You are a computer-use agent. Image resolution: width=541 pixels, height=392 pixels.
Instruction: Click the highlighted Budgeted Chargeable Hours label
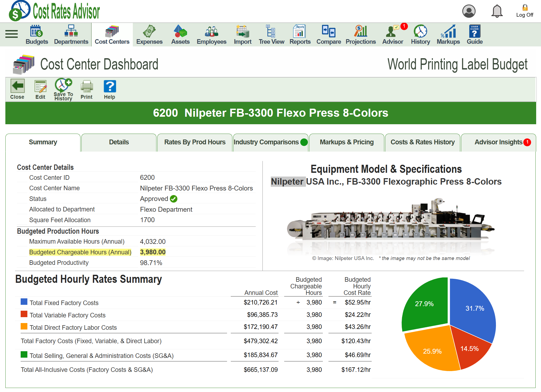pyautogui.click(x=80, y=252)
